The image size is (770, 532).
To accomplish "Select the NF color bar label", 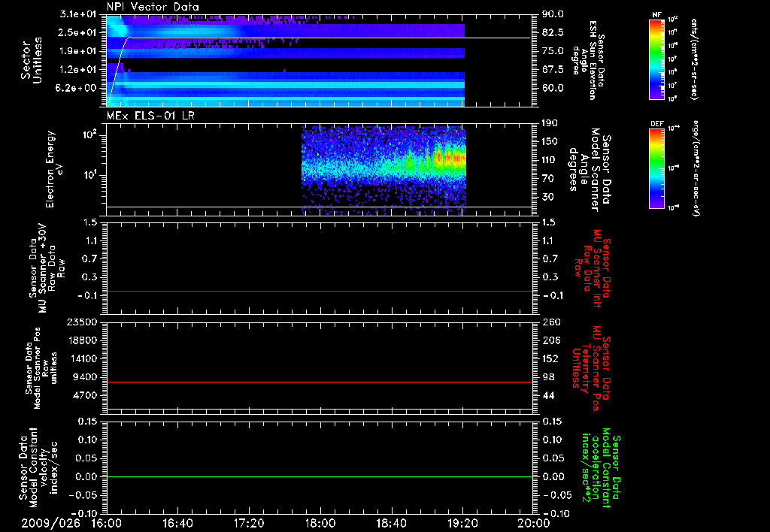I will point(656,15).
